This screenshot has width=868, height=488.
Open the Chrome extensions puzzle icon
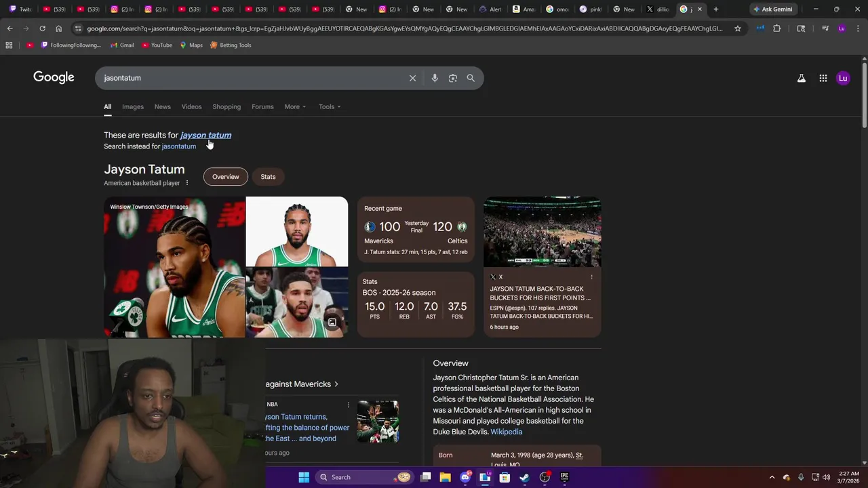point(777,28)
